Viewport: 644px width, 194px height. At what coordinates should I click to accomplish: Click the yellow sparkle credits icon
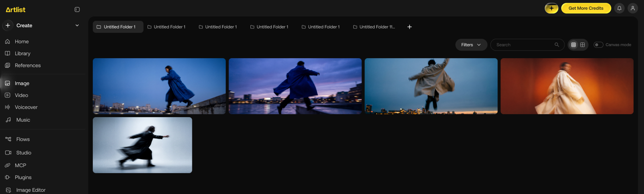552,8
